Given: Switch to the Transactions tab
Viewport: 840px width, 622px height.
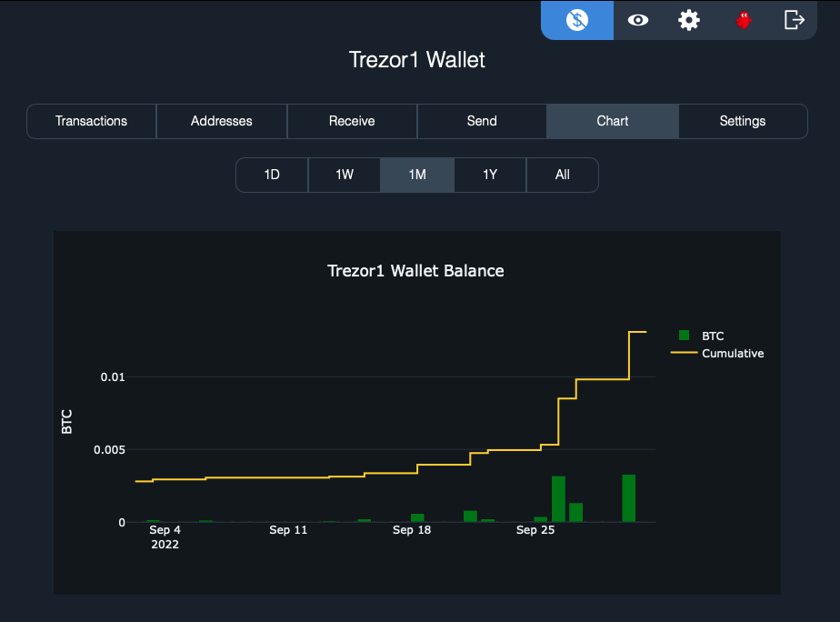Looking at the screenshot, I should pos(91,120).
